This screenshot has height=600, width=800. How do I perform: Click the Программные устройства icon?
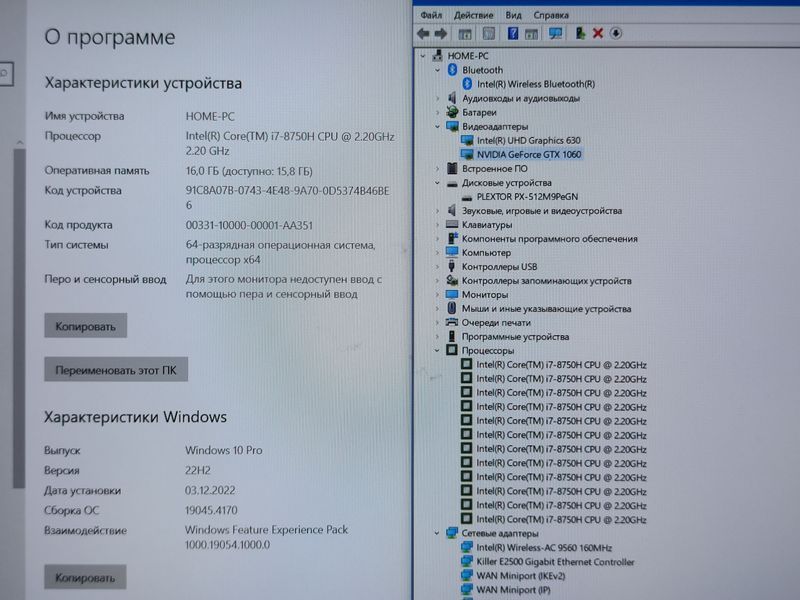pyautogui.click(x=452, y=336)
